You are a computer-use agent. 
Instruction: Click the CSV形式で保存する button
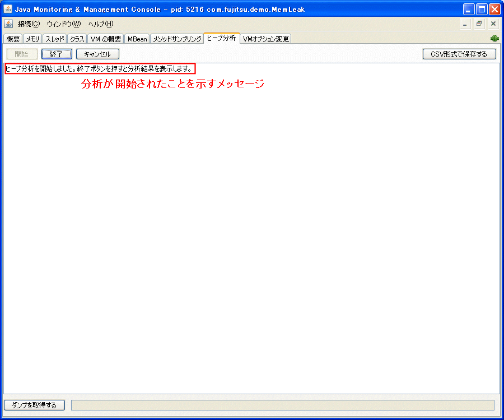point(459,54)
